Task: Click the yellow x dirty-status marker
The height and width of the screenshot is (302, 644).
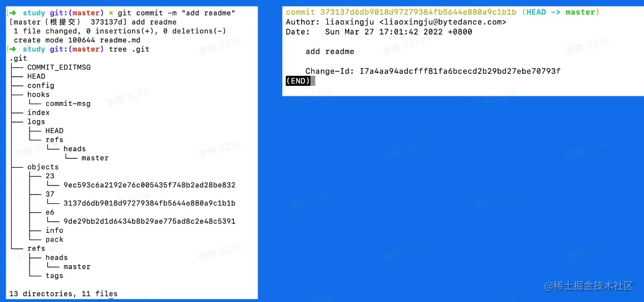Action: [x=110, y=13]
